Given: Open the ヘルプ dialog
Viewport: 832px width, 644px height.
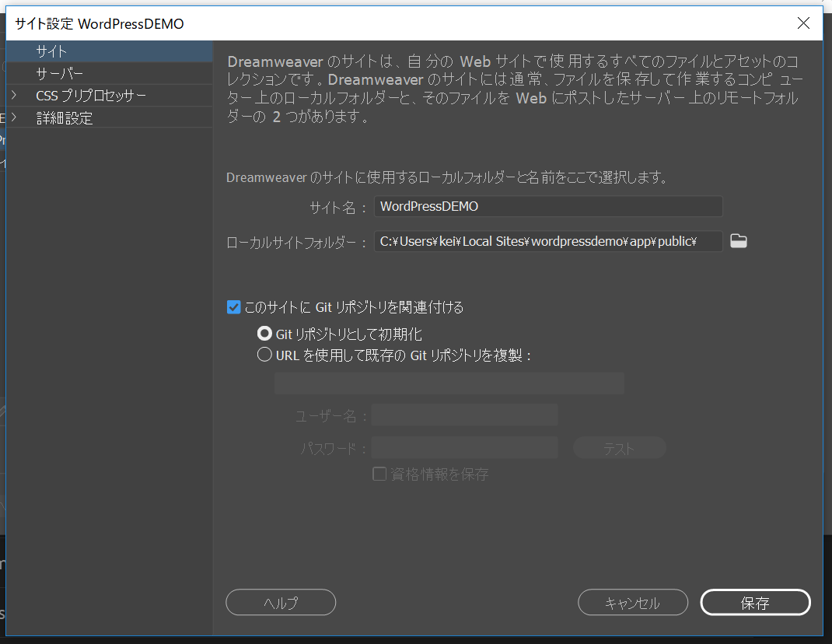Looking at the screenshot, I should pyautogui.click(x=281, y=602).
